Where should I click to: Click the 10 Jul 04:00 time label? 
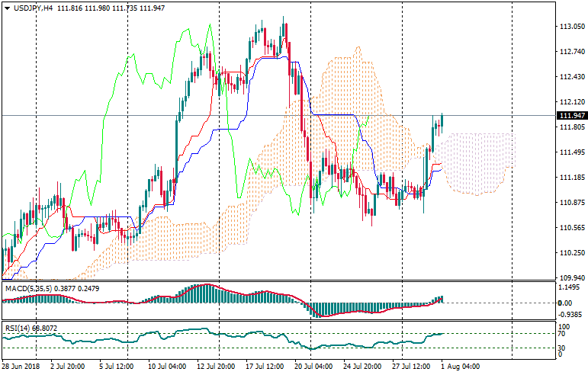click(165, 367)
